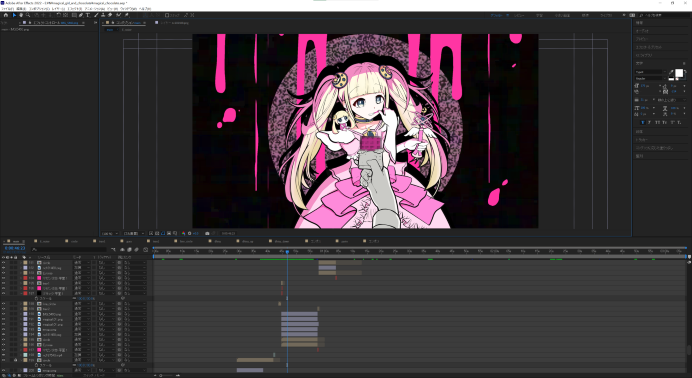692x378 pixels.
Task: Expand the 情報 panel
Action: pos(639,23)
